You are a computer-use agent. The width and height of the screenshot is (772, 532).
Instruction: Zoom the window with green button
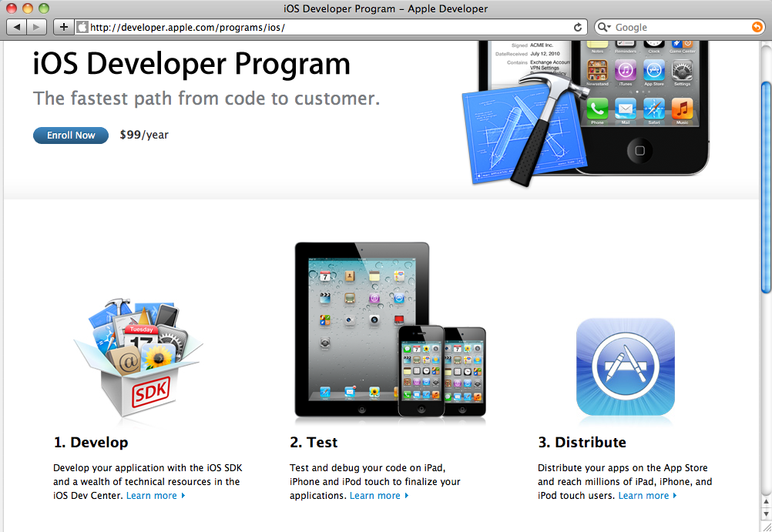pyautogui.click(x=44, y=8)
